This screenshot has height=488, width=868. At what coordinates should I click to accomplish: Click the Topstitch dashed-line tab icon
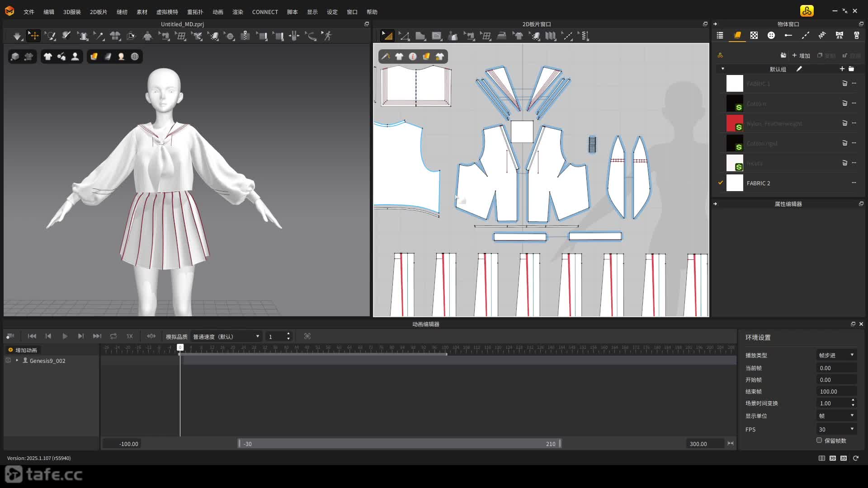805,35
